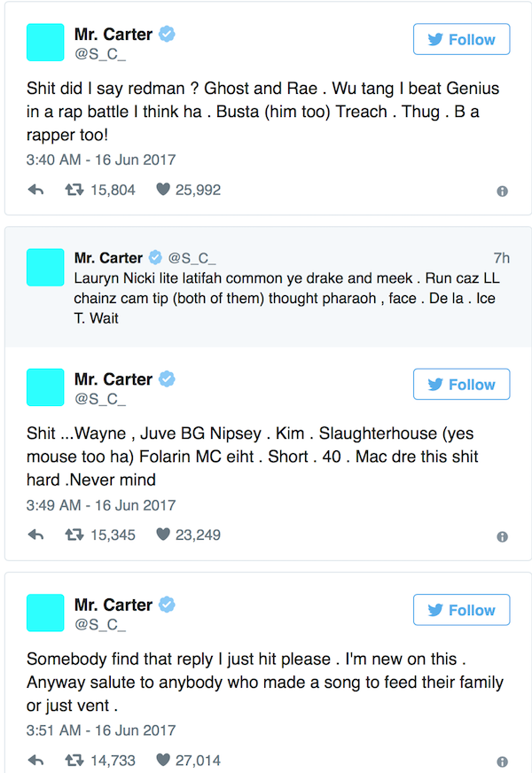Open the 7h timestamp on quoted tweet
Screen dimensions: 532x773
click(x=501, y=258)
